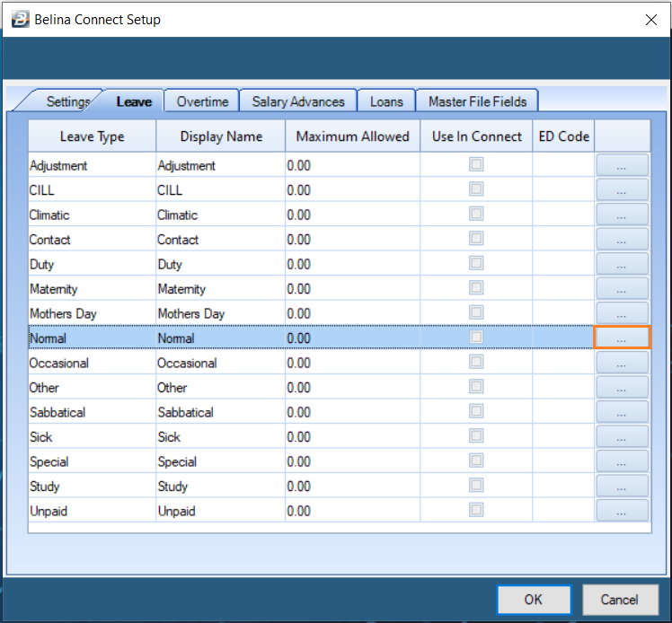The height and width of the screenshot is (623, 672).
Task: Tick Use In Connect for Study
Action: pos(476,485)
